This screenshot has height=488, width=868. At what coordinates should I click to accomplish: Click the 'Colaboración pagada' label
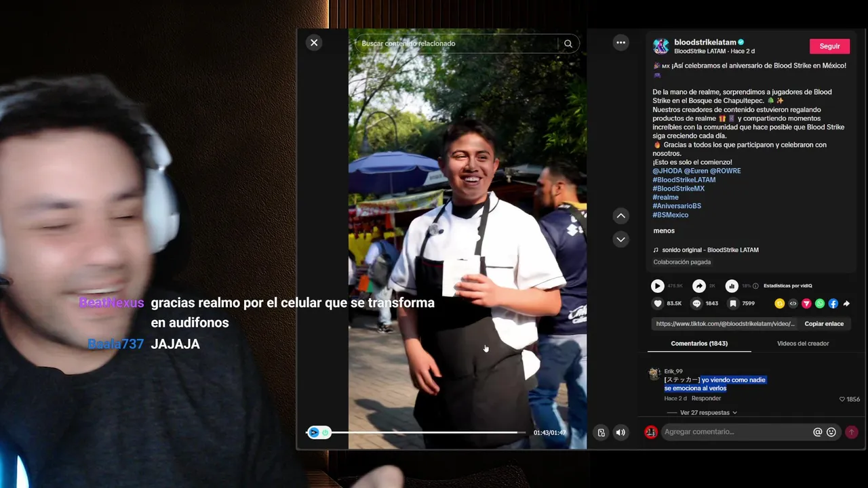click(682, 262)
